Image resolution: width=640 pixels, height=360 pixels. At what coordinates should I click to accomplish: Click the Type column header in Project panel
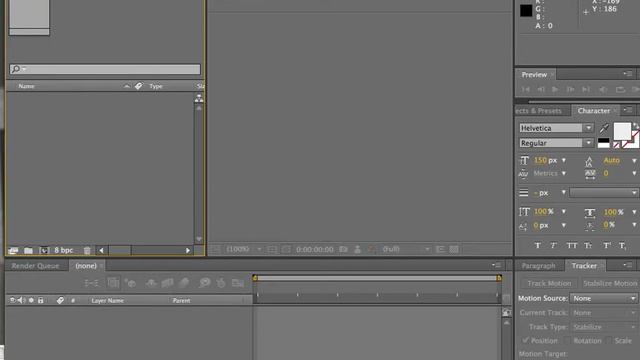point(156,86)
